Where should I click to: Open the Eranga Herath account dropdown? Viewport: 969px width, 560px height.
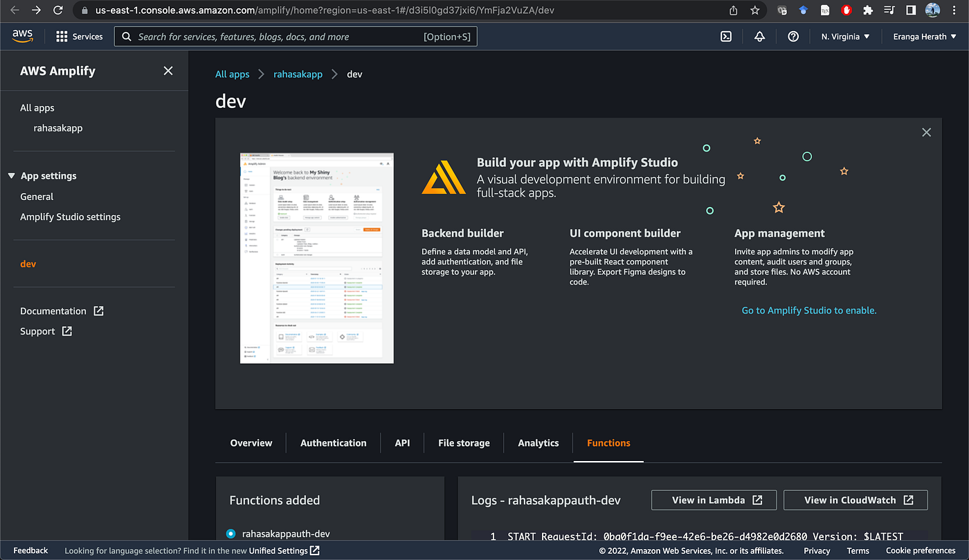click(x=925, y=37)
